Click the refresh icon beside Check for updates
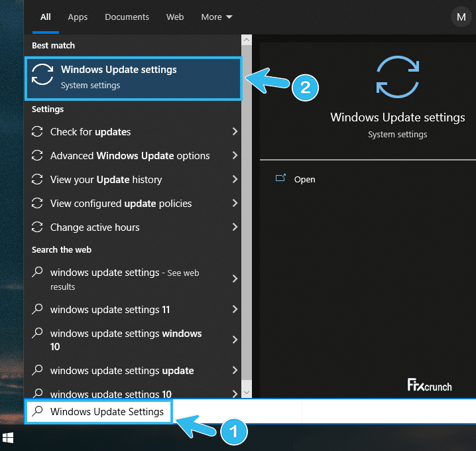 click(37, 131)
